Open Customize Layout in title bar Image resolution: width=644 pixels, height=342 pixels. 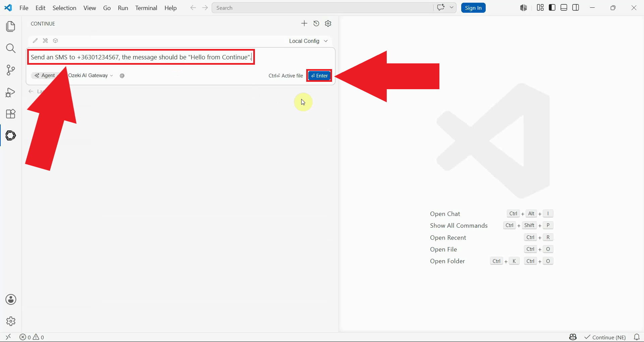[x=540, y=8]
